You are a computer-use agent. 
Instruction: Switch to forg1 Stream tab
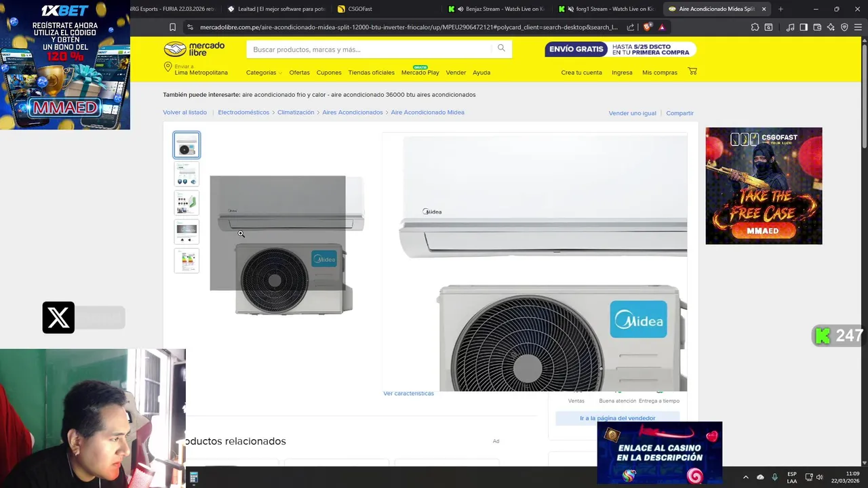click(x=608, y=9)
